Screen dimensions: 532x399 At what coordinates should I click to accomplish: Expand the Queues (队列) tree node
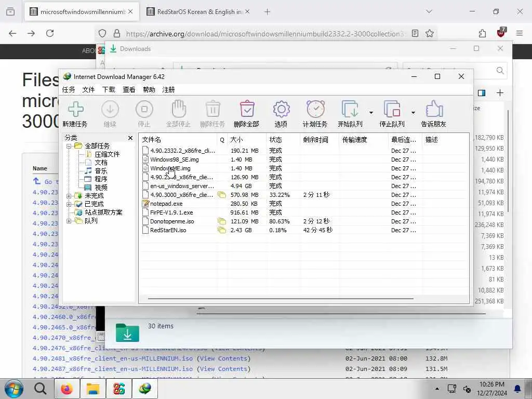(69, 221)
